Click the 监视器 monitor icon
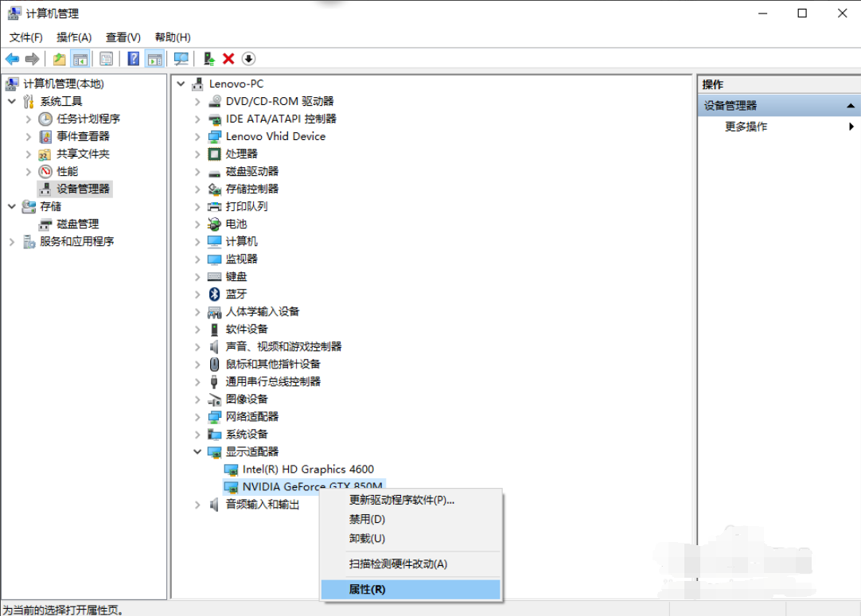Screen dimensions: 861x616 (x=214, y=259)
